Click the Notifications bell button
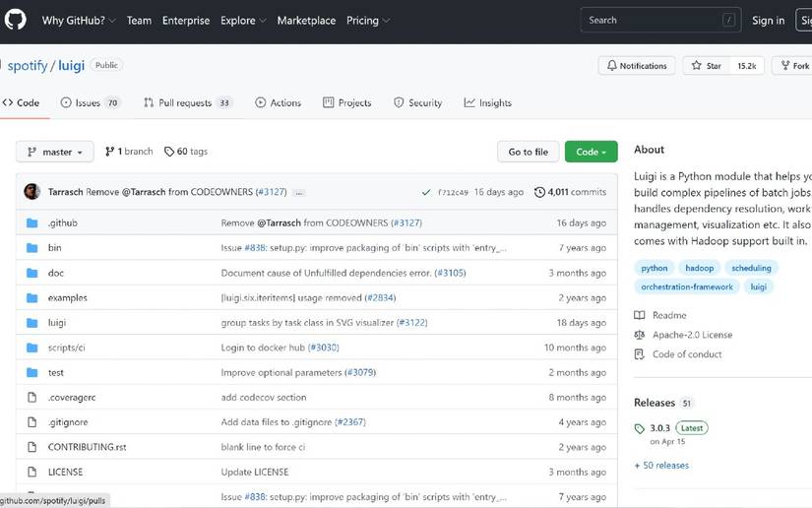 [637, 66]
